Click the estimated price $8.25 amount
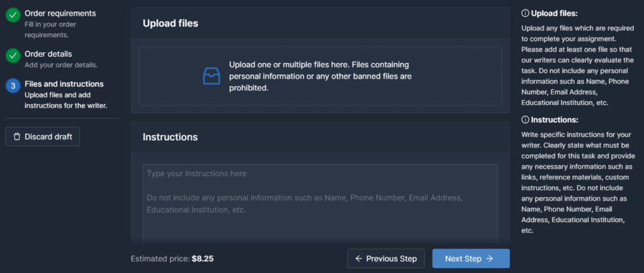The height and width of the screenshot is (273, 644). [203, 259]
